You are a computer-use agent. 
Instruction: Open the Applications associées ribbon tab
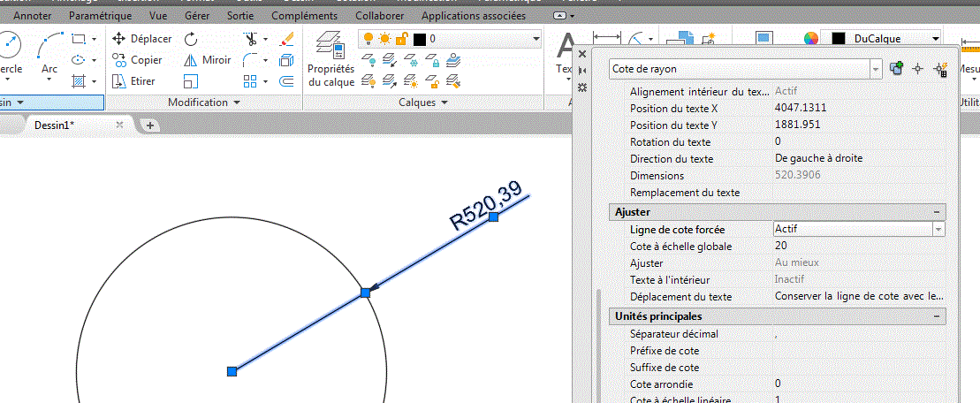coord(474,16)
